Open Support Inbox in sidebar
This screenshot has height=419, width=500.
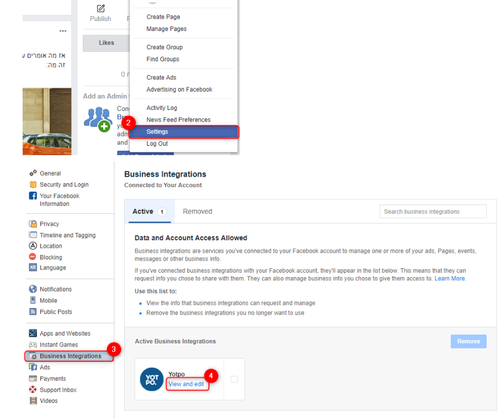(x=58, y=390)
